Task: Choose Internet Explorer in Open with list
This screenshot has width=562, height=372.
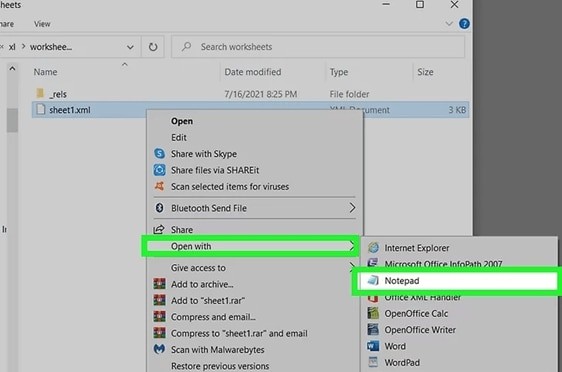Action: [x=459, y=248]
